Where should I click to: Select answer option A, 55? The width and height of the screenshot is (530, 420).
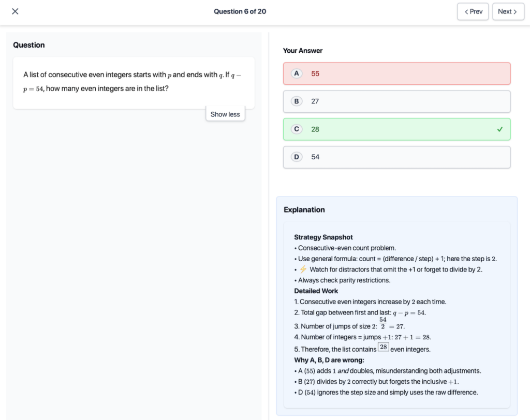(x=396, y=73)
